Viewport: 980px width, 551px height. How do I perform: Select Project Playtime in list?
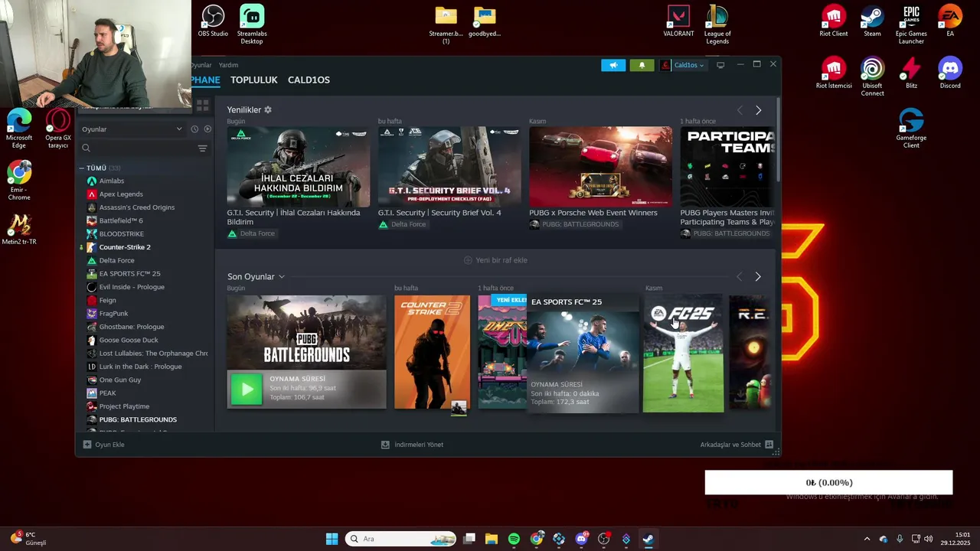click(124, 406)
